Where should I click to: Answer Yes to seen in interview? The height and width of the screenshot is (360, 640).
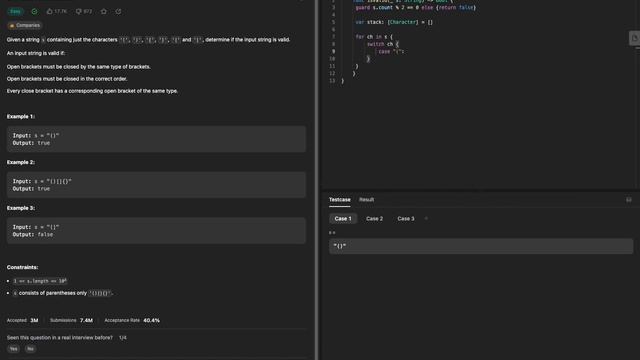pos(13,349)
